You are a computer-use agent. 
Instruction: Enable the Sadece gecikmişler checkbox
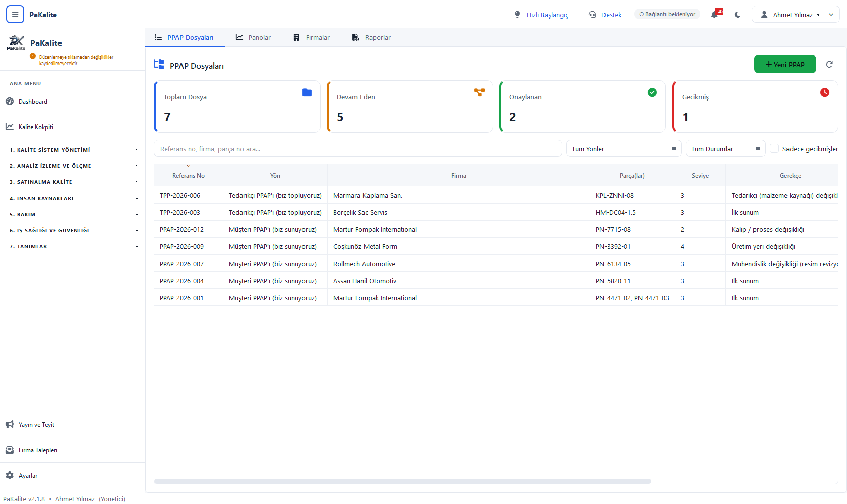[774, 148]
